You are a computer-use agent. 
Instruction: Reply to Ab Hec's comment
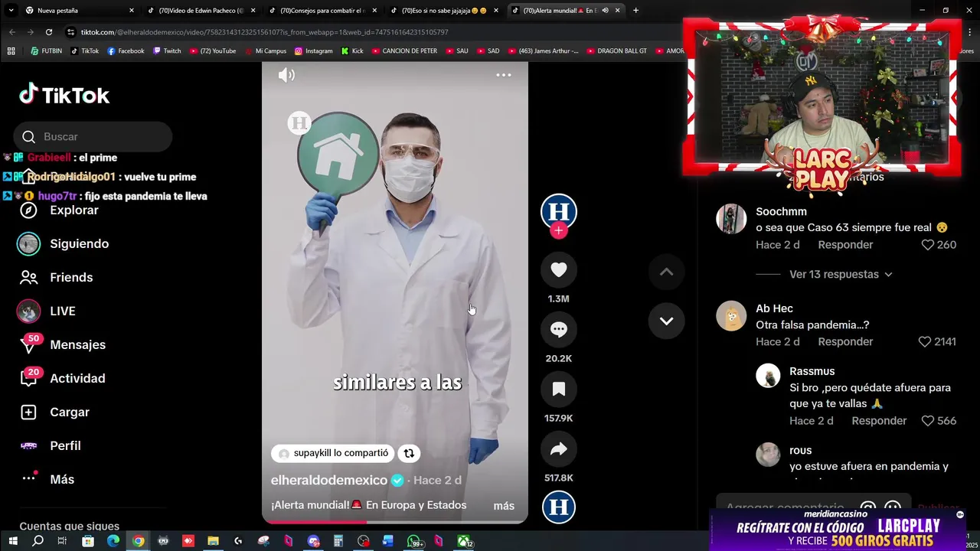845,342
